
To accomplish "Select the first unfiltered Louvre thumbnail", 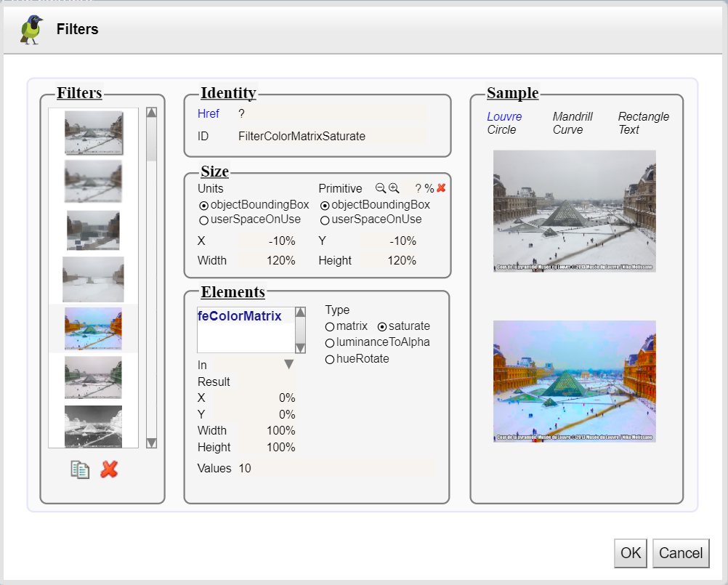I will pyautogui.click(x=93, y=132).
